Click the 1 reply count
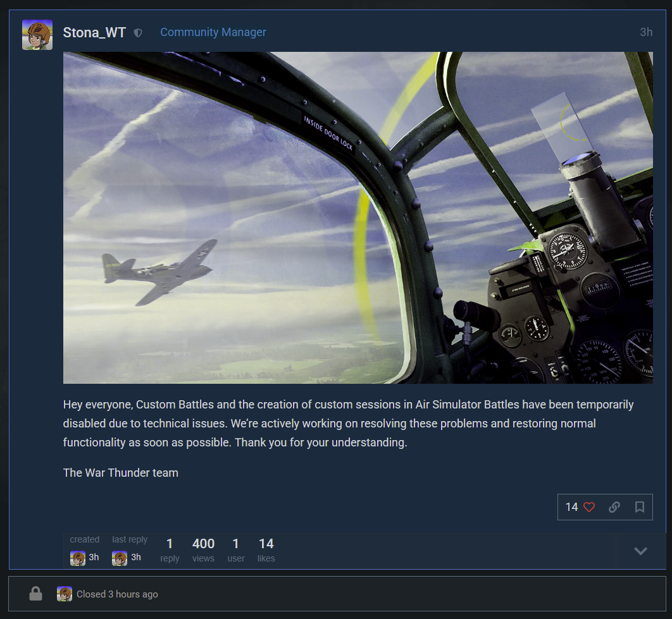Screen dimensions: 672x619 point(170,550)
